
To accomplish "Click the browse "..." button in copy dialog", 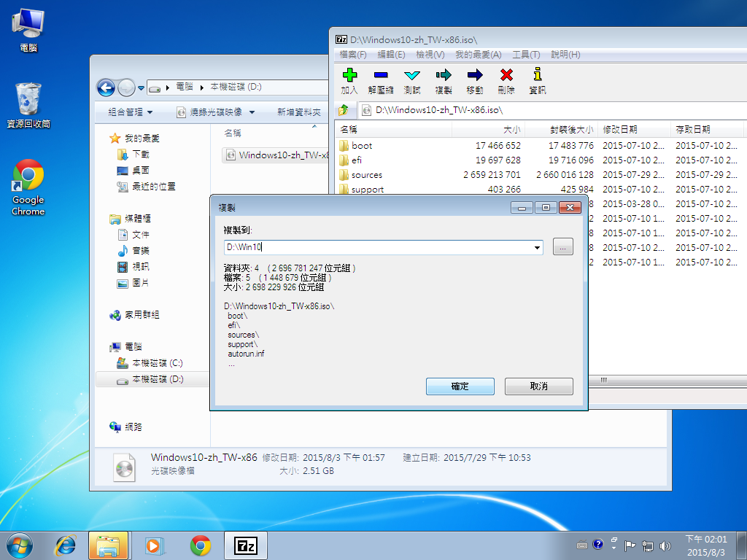I will tap(562, 247).
